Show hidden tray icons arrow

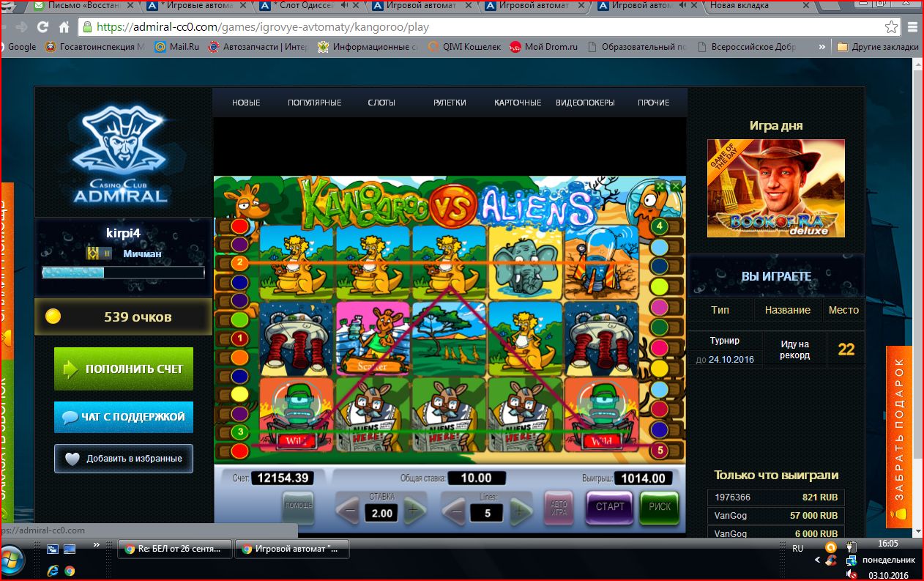click(818, 560)
